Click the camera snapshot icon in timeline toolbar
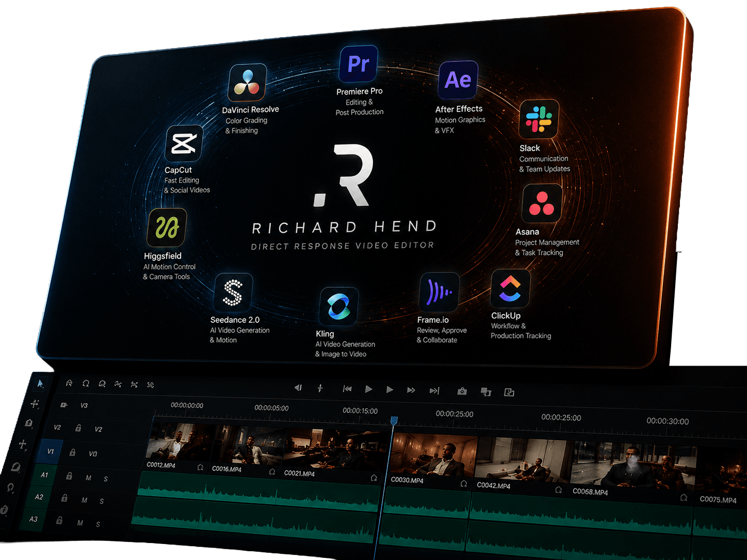This screenshot has height=560, width=747. tap(462, 391)
